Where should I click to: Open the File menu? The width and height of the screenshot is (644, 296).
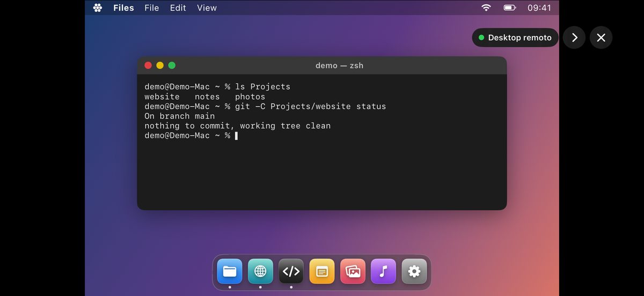point(152,8)
